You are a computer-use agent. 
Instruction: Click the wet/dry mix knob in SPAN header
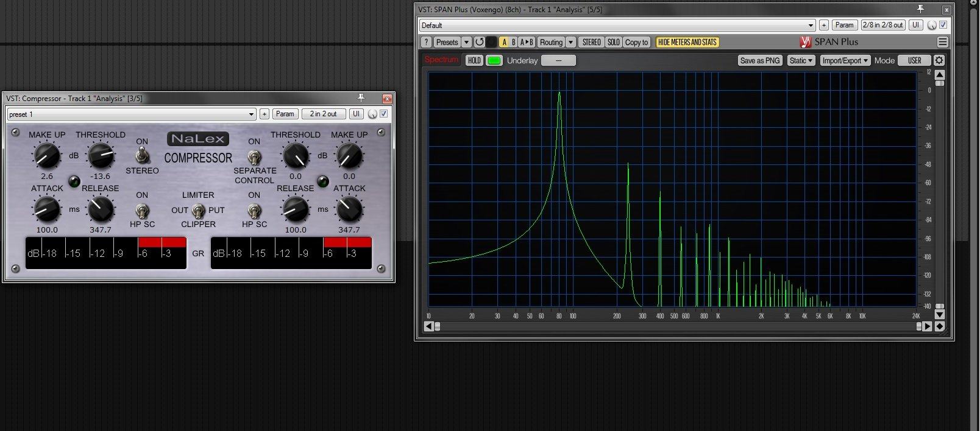(932, 26)
